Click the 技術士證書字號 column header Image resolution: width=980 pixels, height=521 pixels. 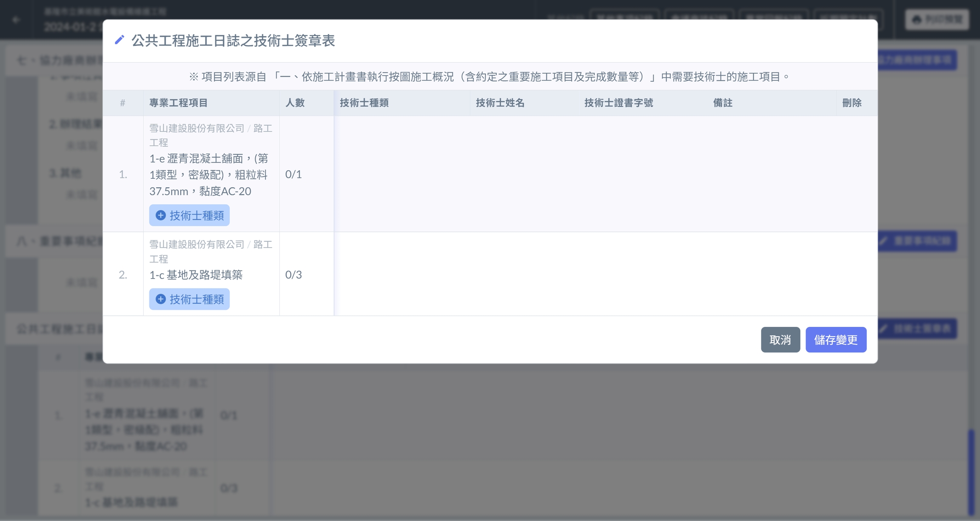618,103
